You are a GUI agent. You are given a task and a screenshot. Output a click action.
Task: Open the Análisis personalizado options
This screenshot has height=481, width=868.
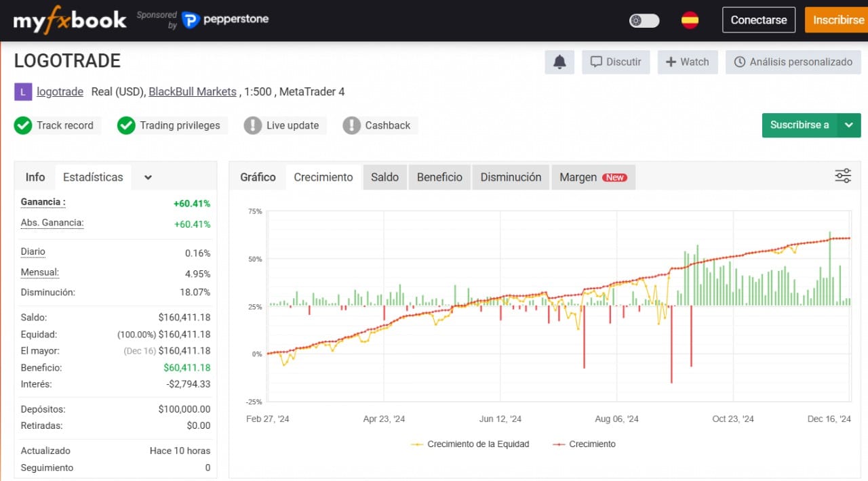pyautogui.click(x=793, y=62)
